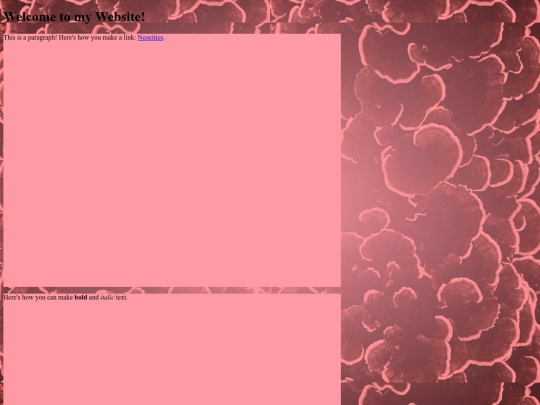Click the italic word 'italic'
540x405 pixels.
click(x=107, y=297)
